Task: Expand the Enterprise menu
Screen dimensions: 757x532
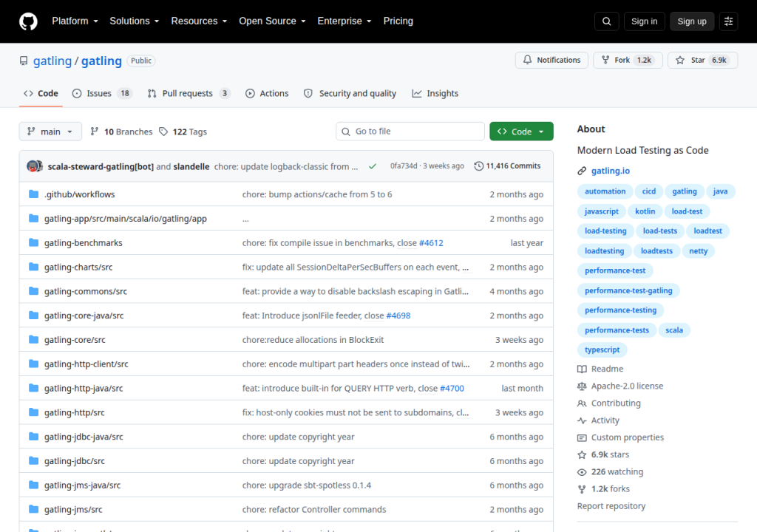Action: pyautogui.click(x=344, y=21)
